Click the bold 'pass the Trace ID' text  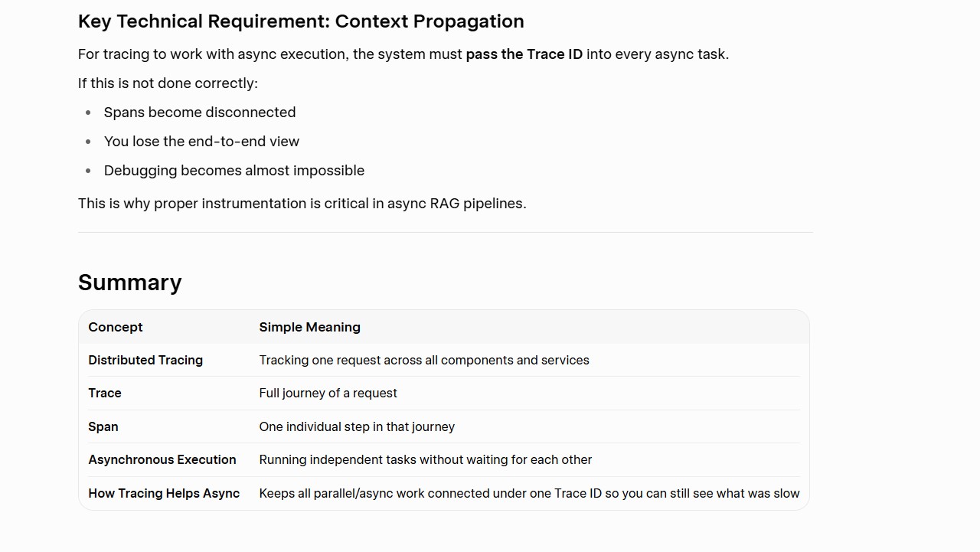(x=524, y=54)
